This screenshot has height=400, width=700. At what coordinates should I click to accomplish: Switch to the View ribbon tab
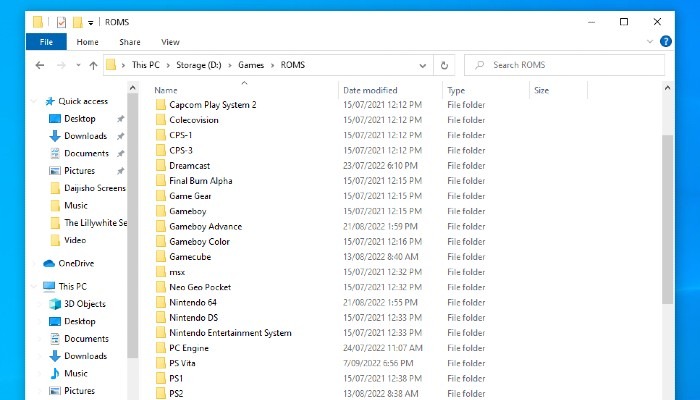click(x=170, y=42)
